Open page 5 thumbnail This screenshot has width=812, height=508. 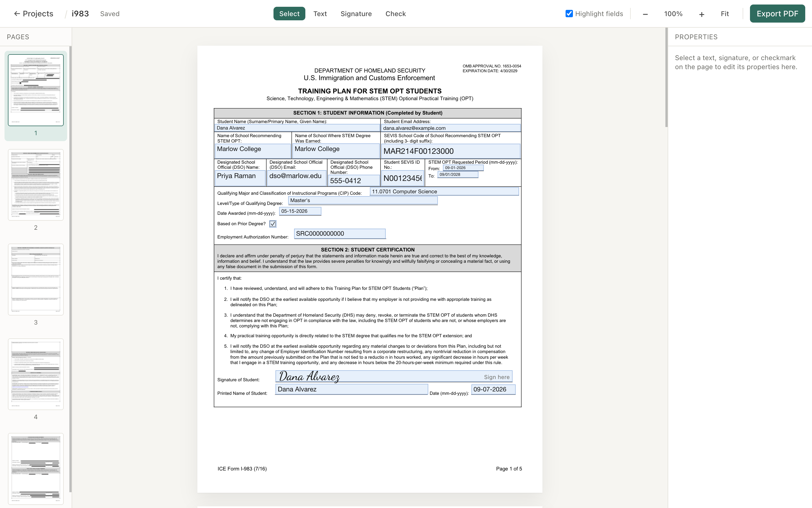coord(36,469)
